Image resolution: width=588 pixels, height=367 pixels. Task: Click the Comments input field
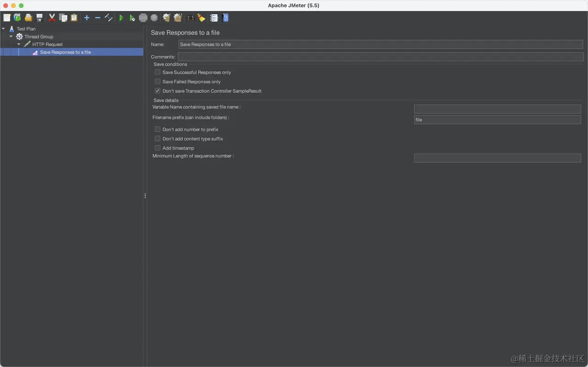click(x=380, y=57)
